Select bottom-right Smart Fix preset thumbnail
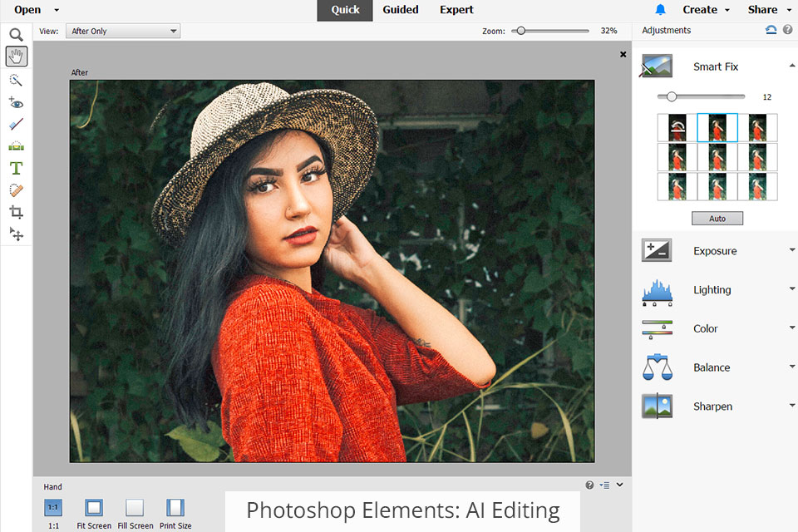798x532 pixels. [757, 186]
